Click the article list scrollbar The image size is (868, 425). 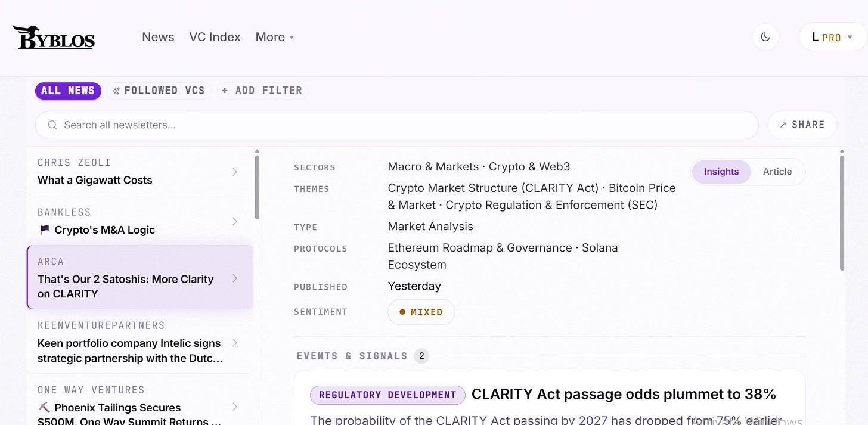(257, 187)
